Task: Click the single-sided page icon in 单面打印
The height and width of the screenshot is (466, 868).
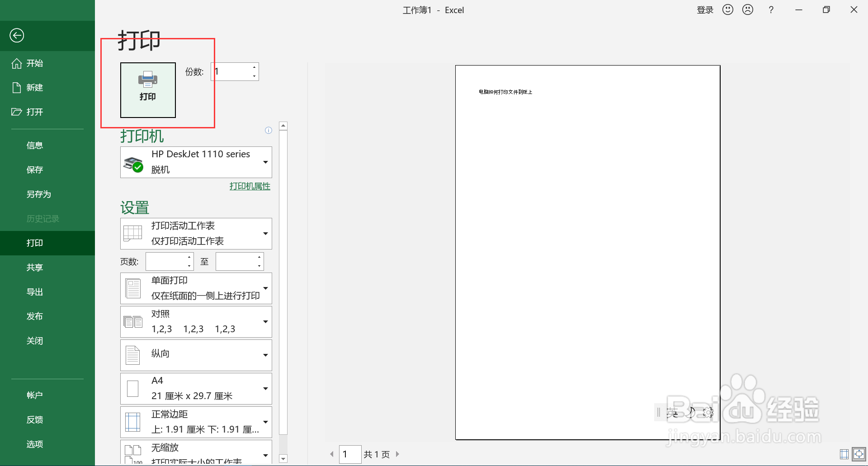Action: pyautogui.click(x=133, y=288)
